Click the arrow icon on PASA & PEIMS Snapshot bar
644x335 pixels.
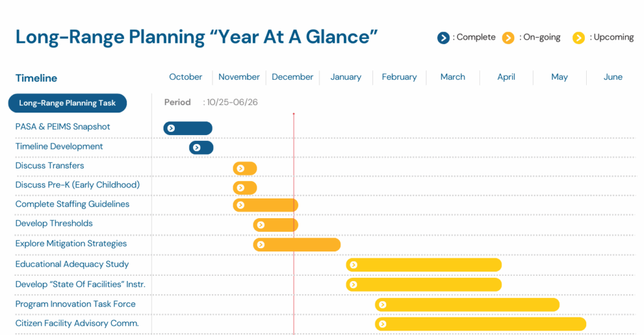tap(171, 128)
